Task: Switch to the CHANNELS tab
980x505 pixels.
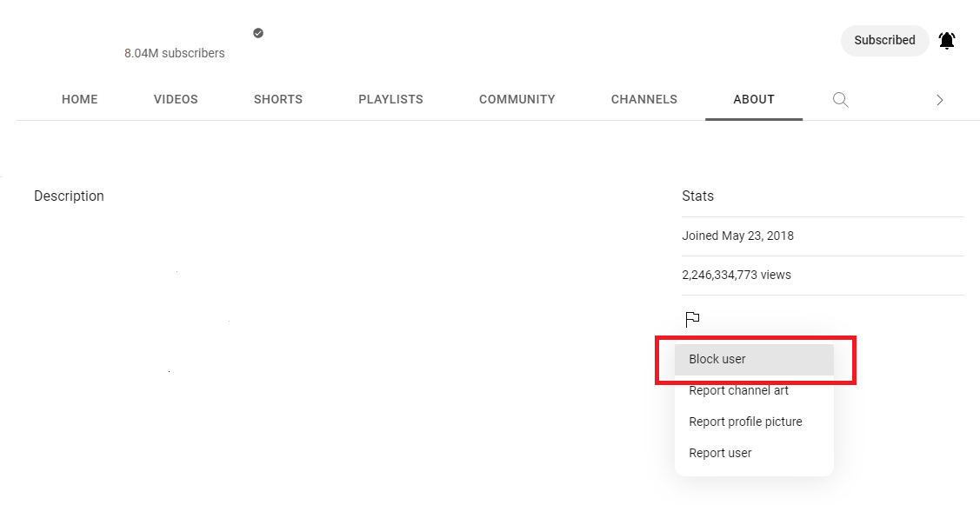Action: (x=643, y=99)
